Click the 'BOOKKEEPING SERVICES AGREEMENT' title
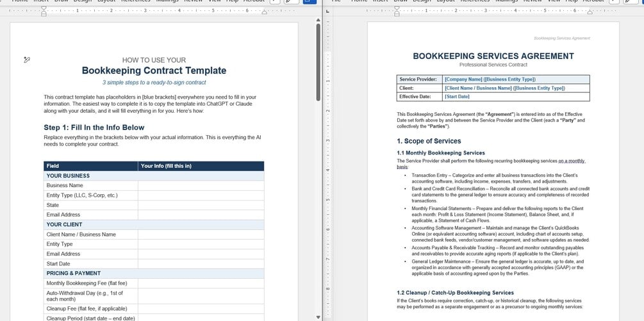Image resolution: width=644 pixels, height=321 pixels. point(493,56)
